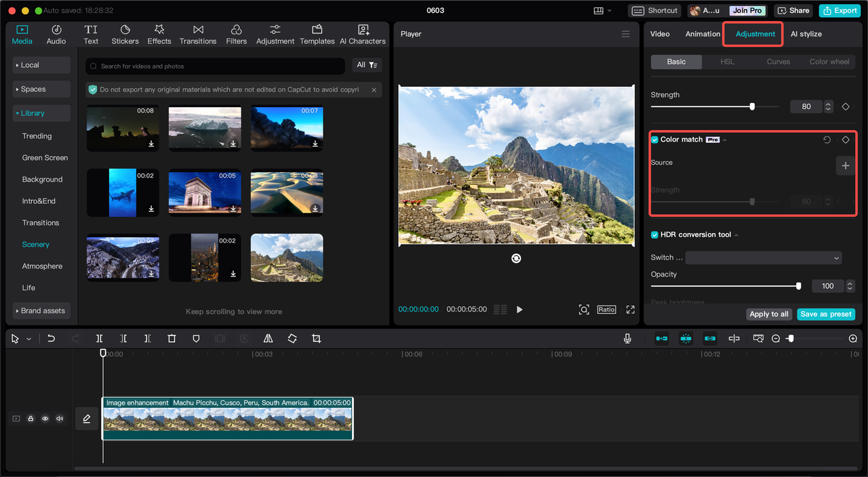Open the Switch dropdown under HDR conversion

[x=763, y=258]
